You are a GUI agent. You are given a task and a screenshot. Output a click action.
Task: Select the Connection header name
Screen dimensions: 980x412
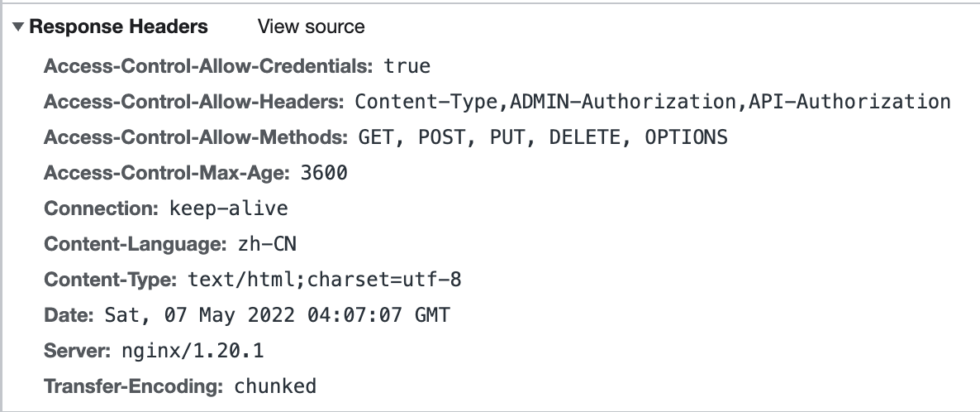click(101, 208)
